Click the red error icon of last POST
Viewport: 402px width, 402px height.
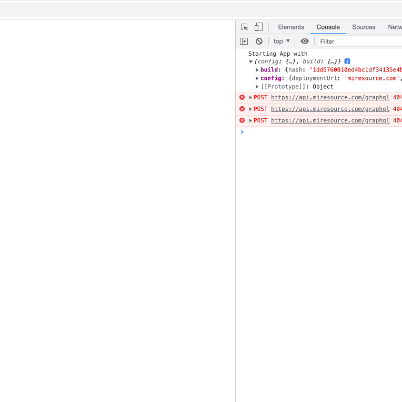(242, 120)
